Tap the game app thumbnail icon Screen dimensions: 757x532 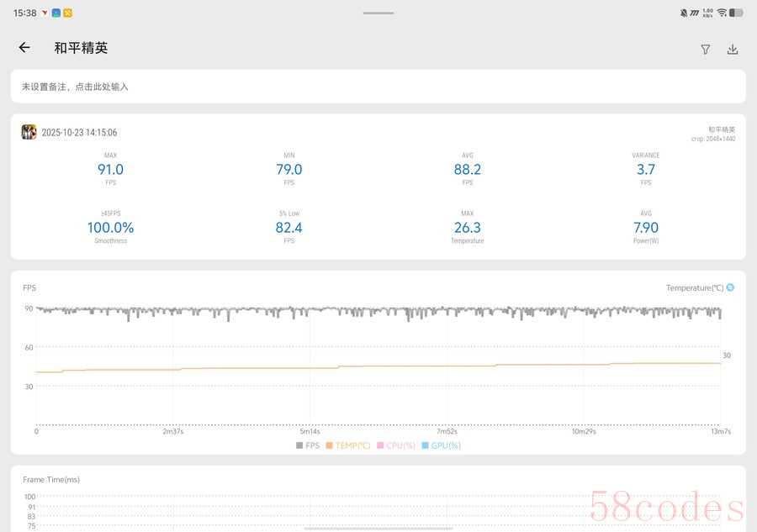(29, 132)
